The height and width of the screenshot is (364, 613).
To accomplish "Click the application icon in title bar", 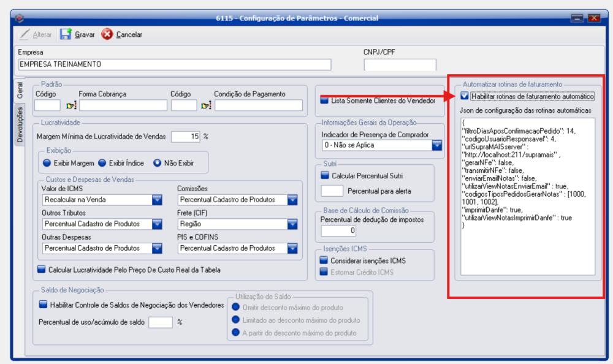I will pyautogui.click(x=19, y=18).
